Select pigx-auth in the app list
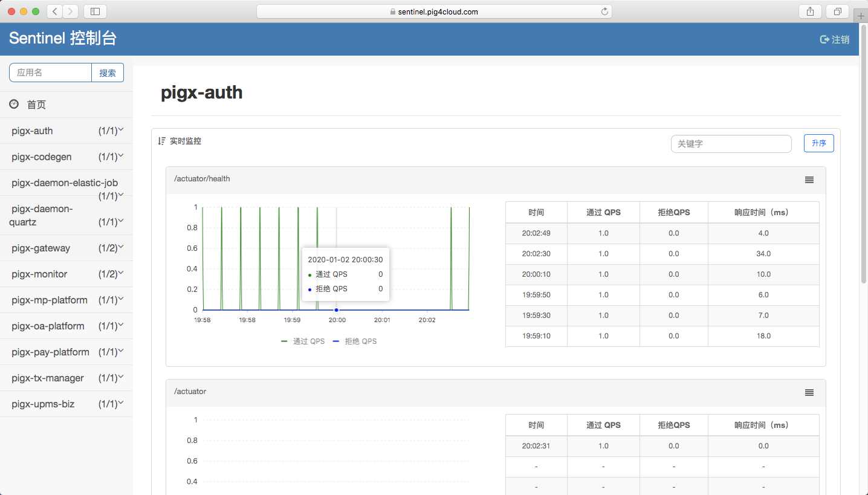This screenshot has height=495, width=868. (32, 131)
